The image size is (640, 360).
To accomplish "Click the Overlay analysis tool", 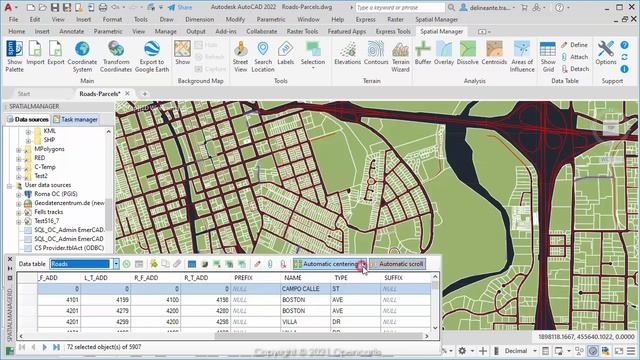I will [444, 53].
